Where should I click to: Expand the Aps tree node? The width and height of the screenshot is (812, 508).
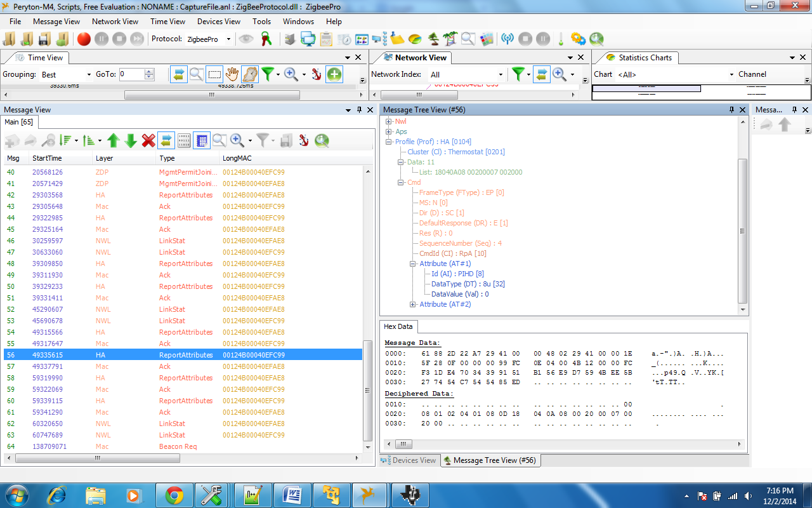(389, 131)
